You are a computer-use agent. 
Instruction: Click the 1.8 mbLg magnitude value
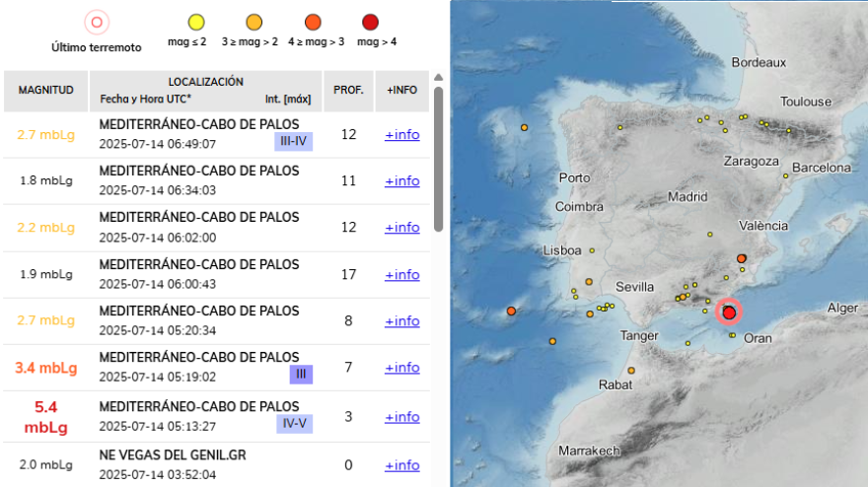(46, 180)
